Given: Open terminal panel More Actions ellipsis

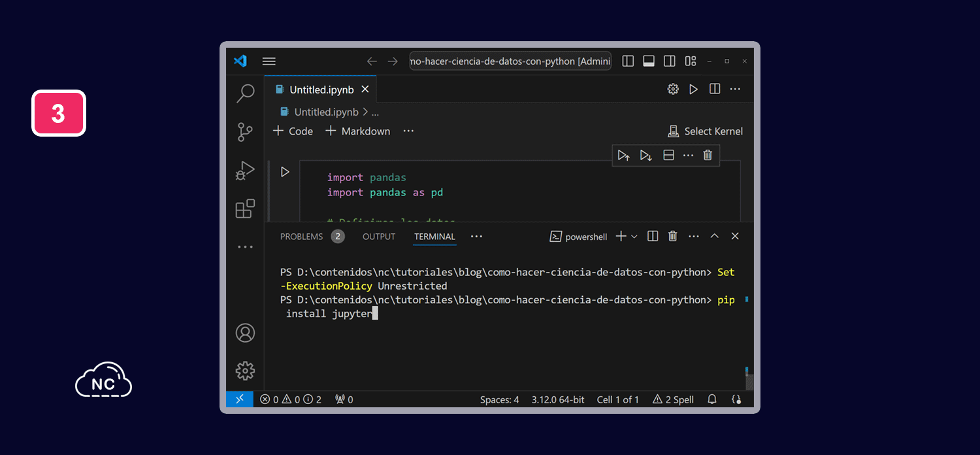Looking at the screenshot, I should pyautogui.click(x=694, y=237).
